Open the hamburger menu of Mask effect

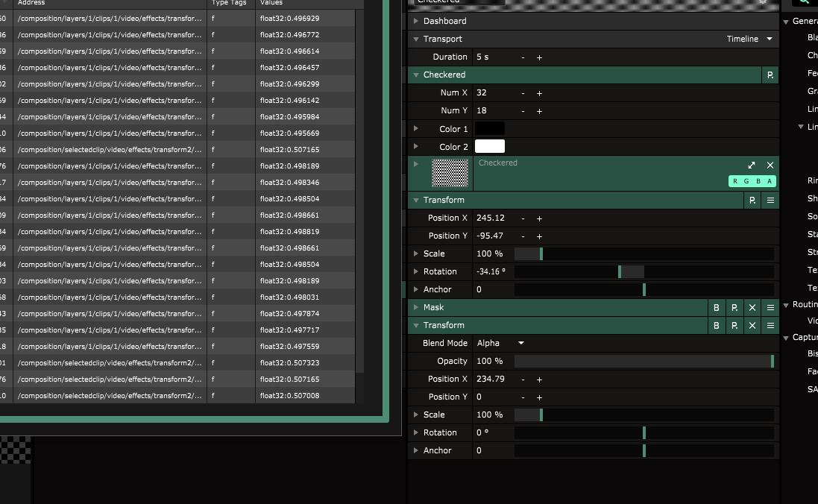pos(770,308)
